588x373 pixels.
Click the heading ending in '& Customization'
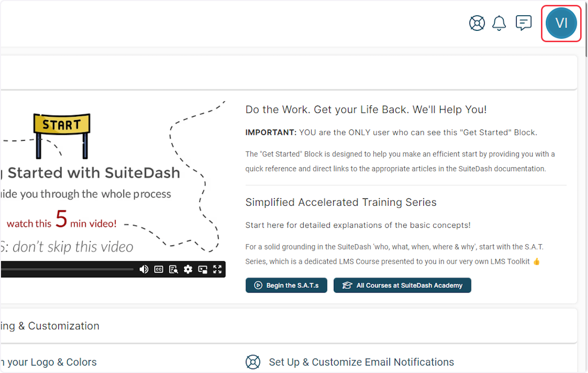coord(49,326)
